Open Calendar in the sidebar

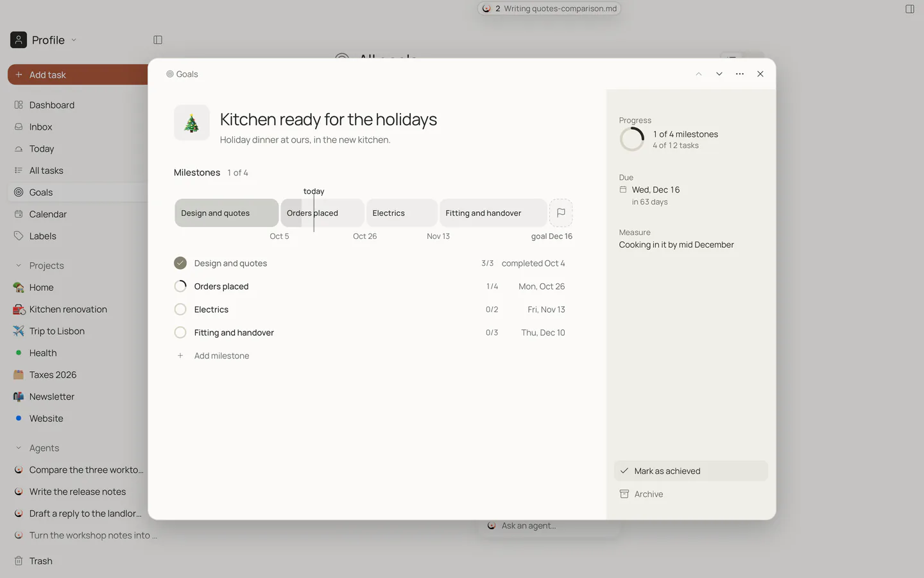[78, 214]
